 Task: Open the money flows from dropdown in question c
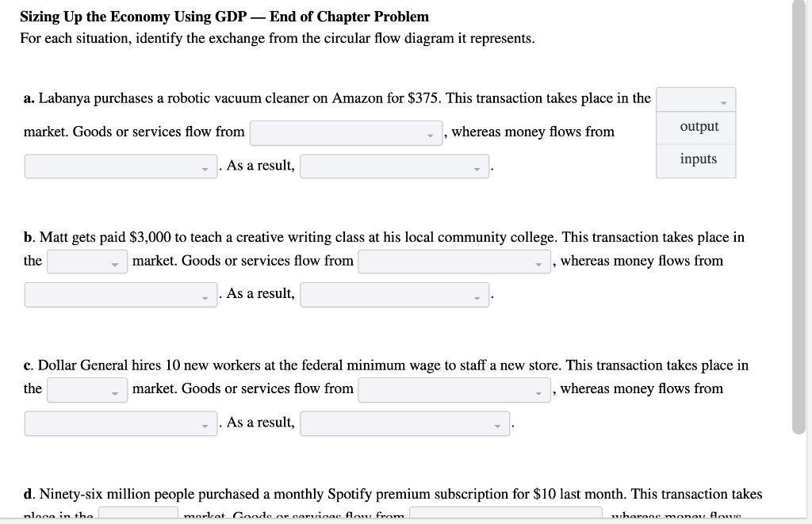(121, 423)
